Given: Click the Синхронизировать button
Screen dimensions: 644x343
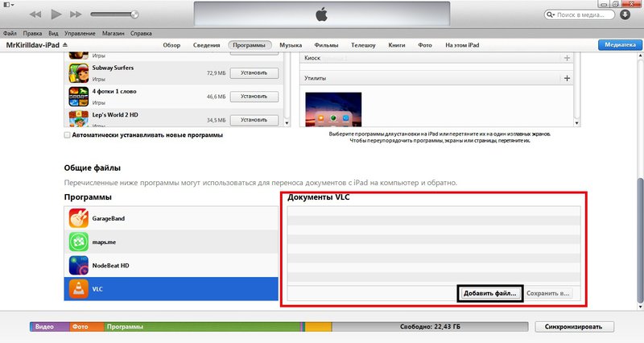Looking at the screenshot, I should tap(574, 327).
